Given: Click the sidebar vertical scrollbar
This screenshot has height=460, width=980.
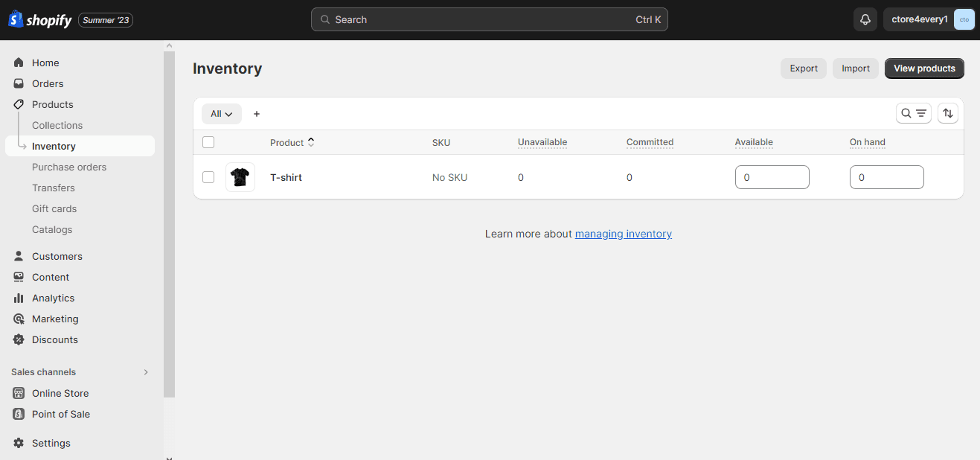Looking at the screenshot, I should pyautogui.click(x=169, y=223).
